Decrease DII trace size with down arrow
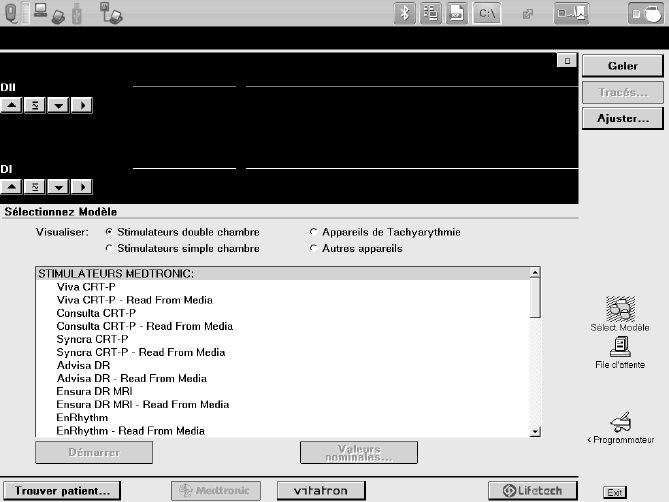This screenshot has height=502, width=669. 58,105
